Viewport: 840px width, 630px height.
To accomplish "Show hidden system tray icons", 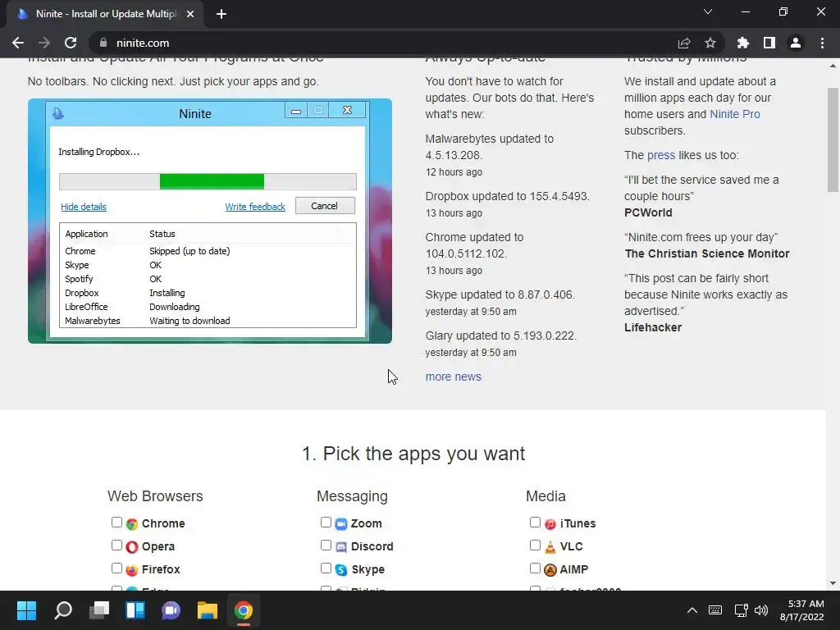I will [x=692, y=610].
